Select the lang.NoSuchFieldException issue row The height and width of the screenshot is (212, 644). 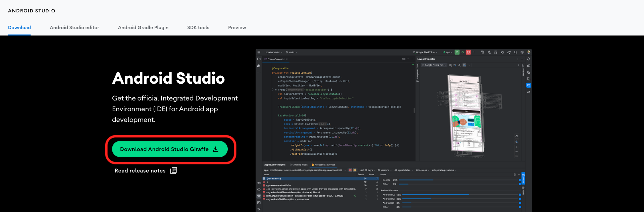(x=320, y=199)
